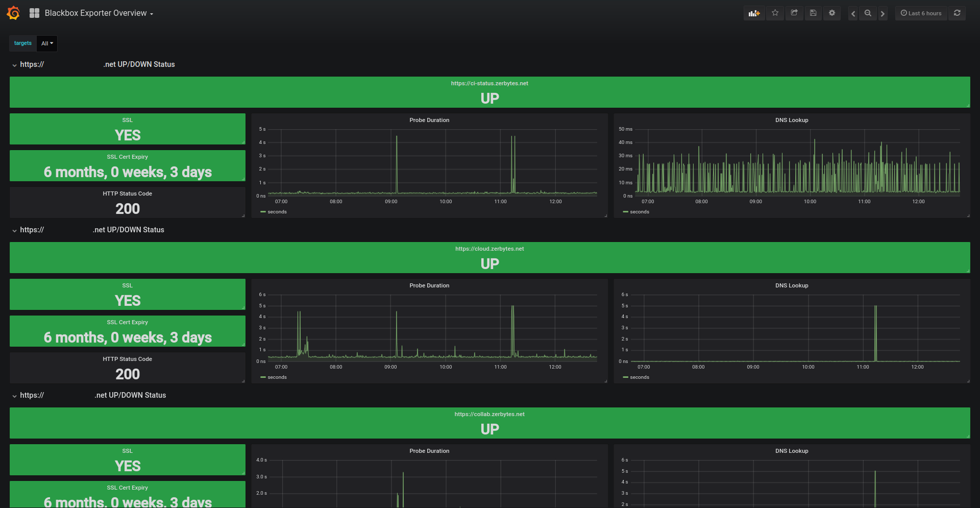Open the https://cloud.zerbytes.net panel title menu

pyautogui.click(x=489, y=249)
